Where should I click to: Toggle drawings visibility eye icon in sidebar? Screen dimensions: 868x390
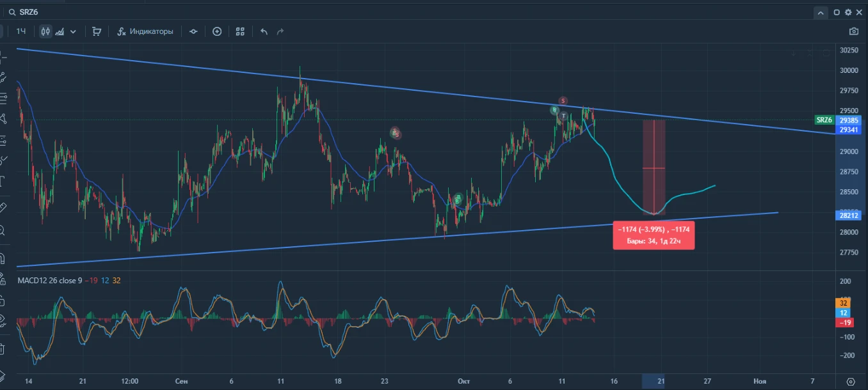[3, 322]
